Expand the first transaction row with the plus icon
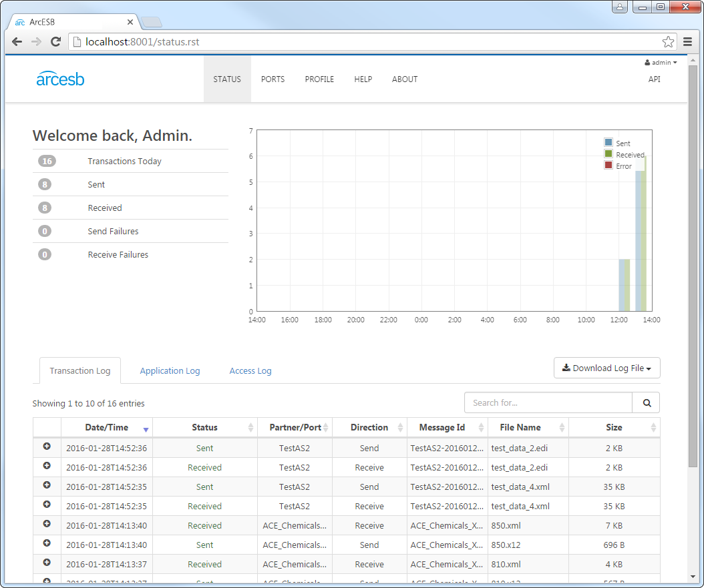Viewport: 704px width, 588px height. point(46,448)
